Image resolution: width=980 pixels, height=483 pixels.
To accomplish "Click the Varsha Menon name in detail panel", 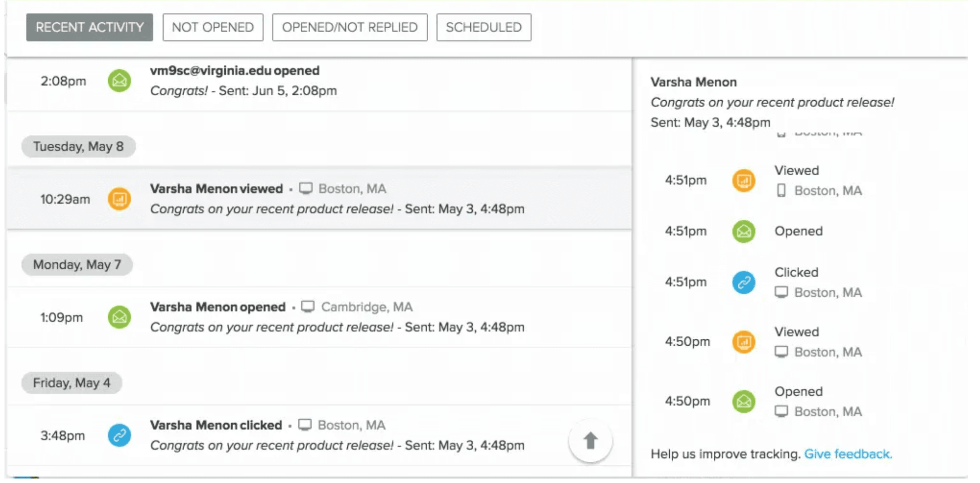I will tap(694, 82).
